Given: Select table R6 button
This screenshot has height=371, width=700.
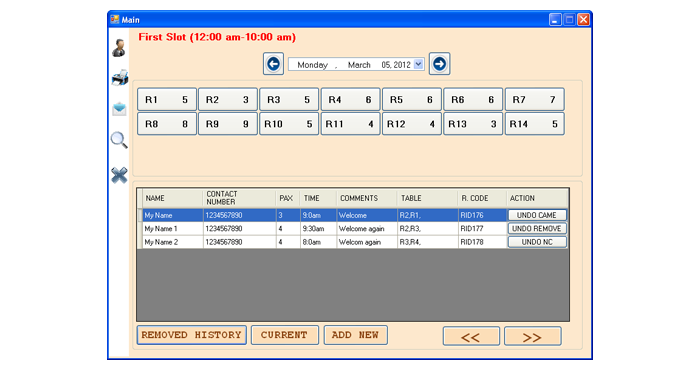Looking at the screenshot, I should pyautogui.click(x=473, y=100).
